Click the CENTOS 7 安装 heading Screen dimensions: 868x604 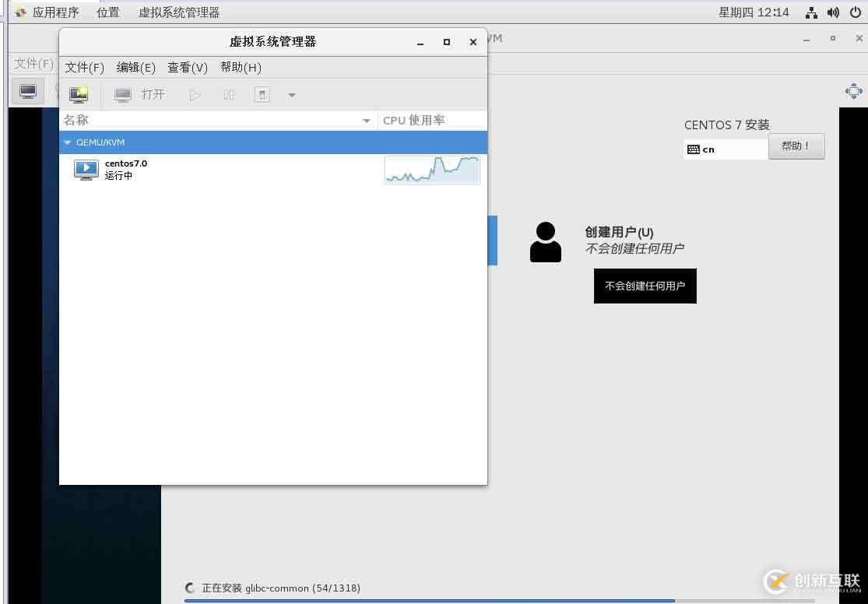click(x=727, y=125)
